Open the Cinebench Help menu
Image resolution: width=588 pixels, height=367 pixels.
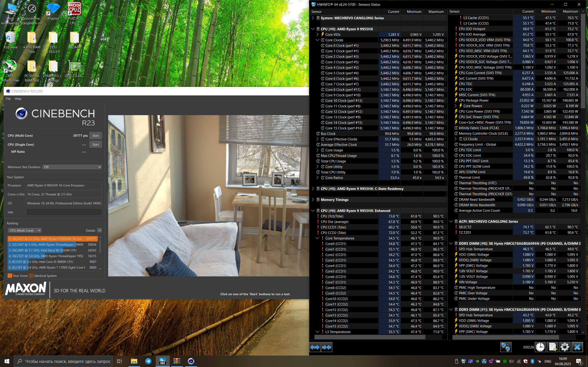(18, 99)
